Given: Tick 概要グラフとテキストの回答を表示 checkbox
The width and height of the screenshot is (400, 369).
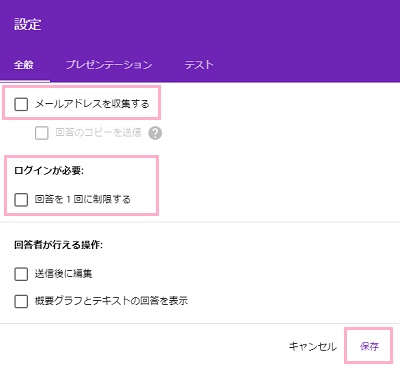Looking at the screenshot, I should tap(21, 301).
